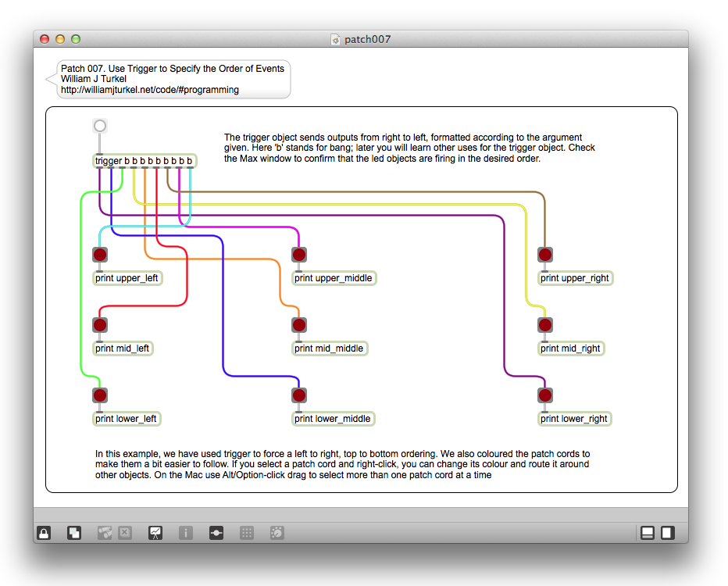The height and width of the screenshot is (586, 728).
Task: Select the print lower_left object
Action: click(127, 419)
